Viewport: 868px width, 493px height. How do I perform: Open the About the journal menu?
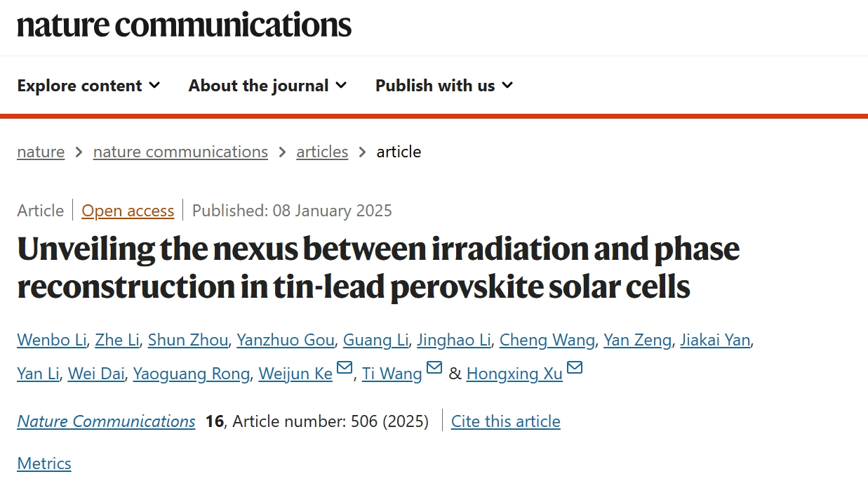point(267,86)
